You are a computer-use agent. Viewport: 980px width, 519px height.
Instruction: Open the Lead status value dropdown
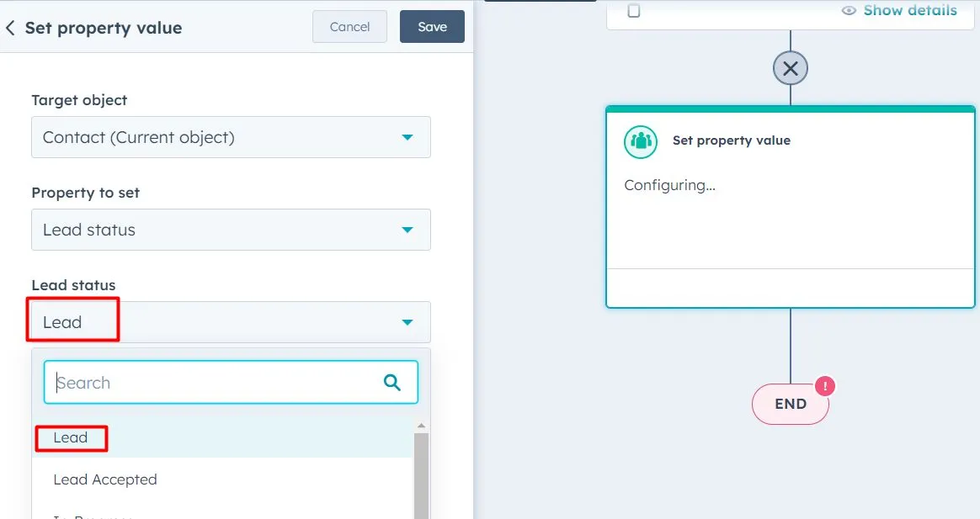tap(231, 321)
